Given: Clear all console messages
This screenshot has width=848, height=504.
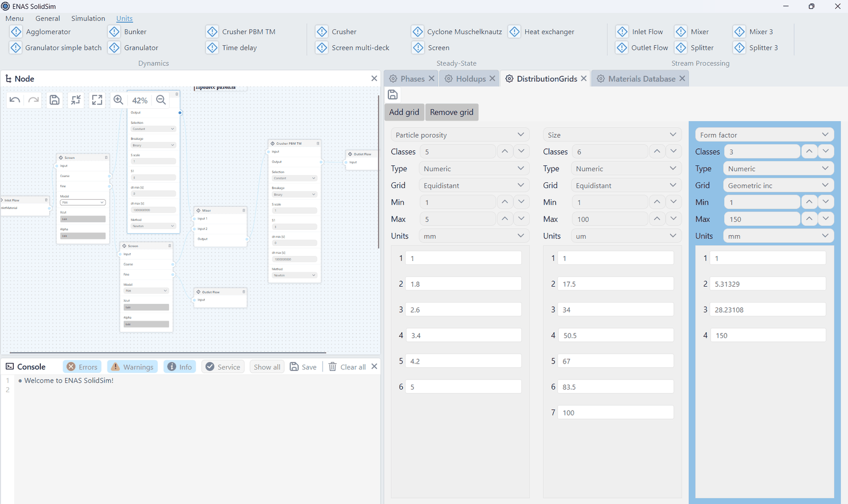Looking at the screenshot, I should 347,367.
